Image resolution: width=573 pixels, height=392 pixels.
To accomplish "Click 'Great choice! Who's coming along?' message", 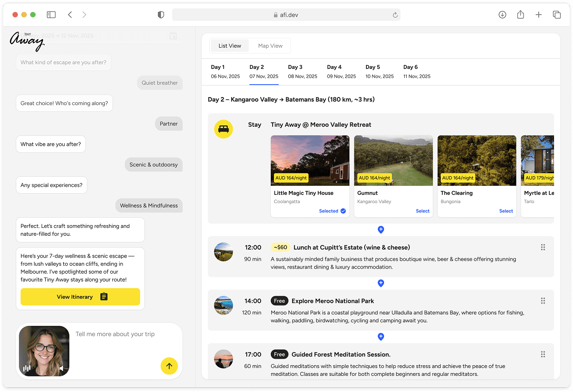I will 64,104.
